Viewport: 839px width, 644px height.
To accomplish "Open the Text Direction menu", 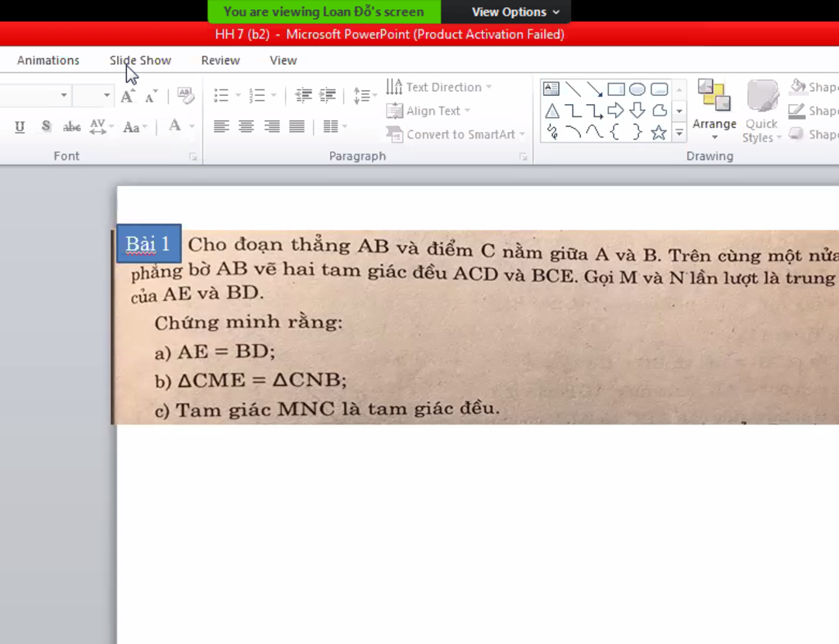I will (x=439, y=87).
